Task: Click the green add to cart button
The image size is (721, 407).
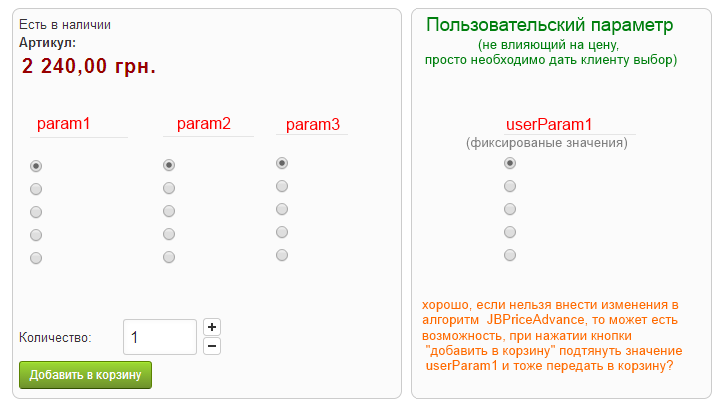Action: click(x=85, y=375)
